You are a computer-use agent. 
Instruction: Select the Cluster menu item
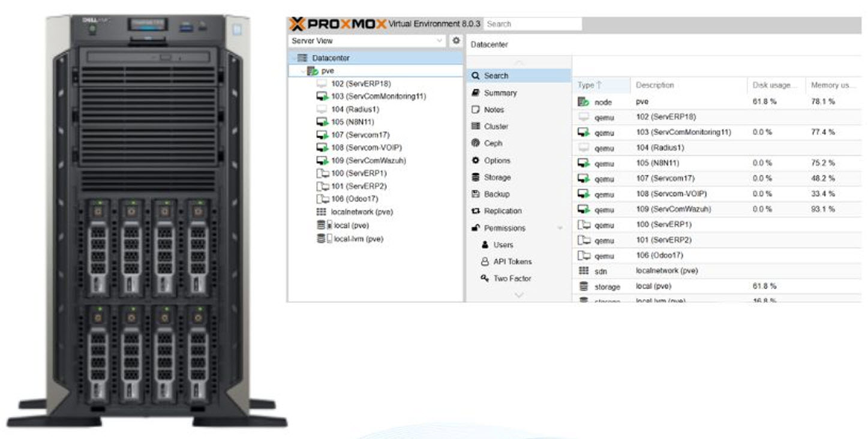point(495,127)
